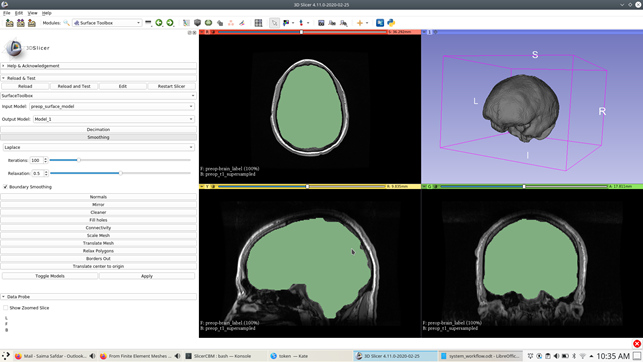
Task: Go to previous module with back arrow
Action: [159, 23]
